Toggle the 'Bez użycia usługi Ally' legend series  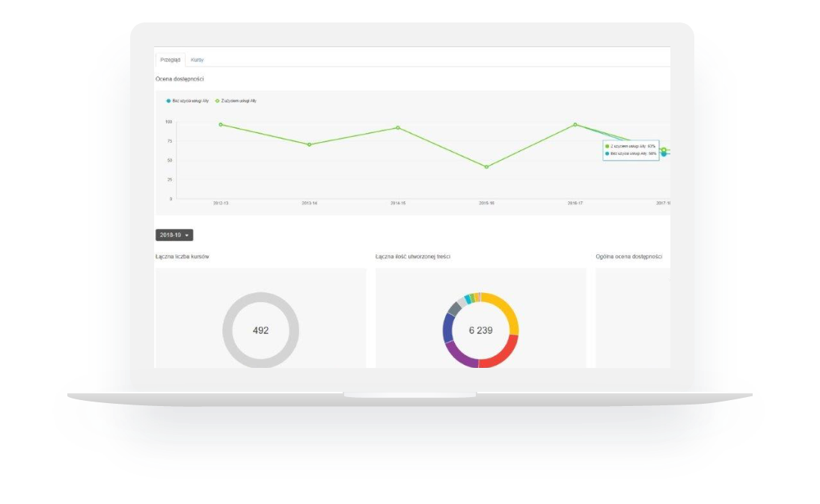190,100
